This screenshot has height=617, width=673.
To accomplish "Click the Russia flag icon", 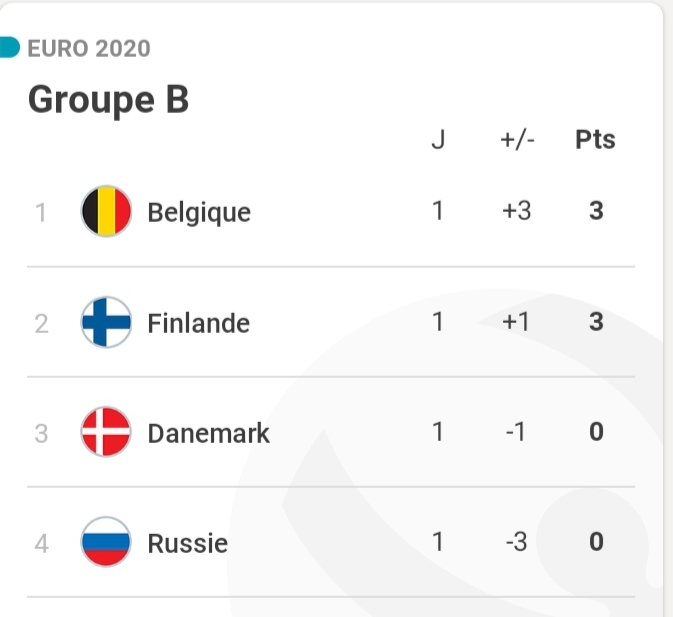I will tap(106, 543).
